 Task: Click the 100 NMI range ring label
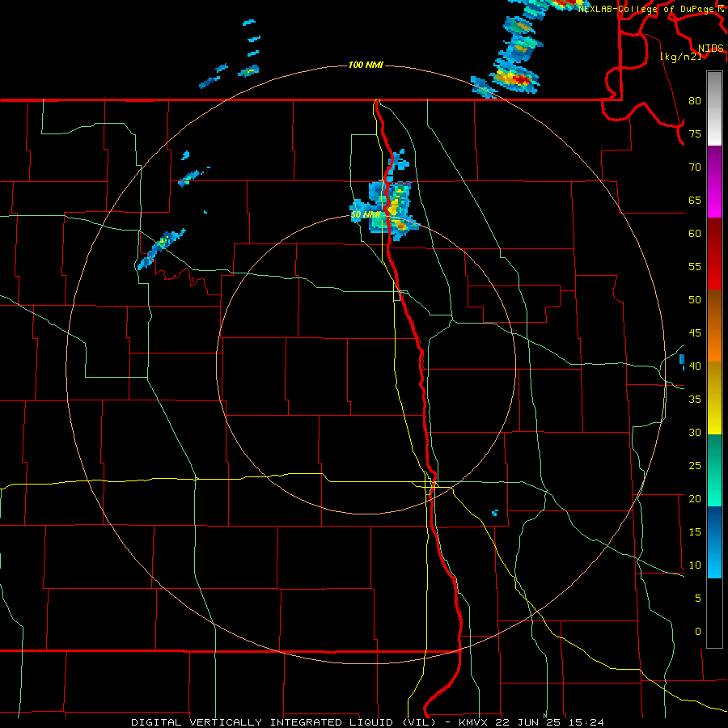tap(366, 65)
